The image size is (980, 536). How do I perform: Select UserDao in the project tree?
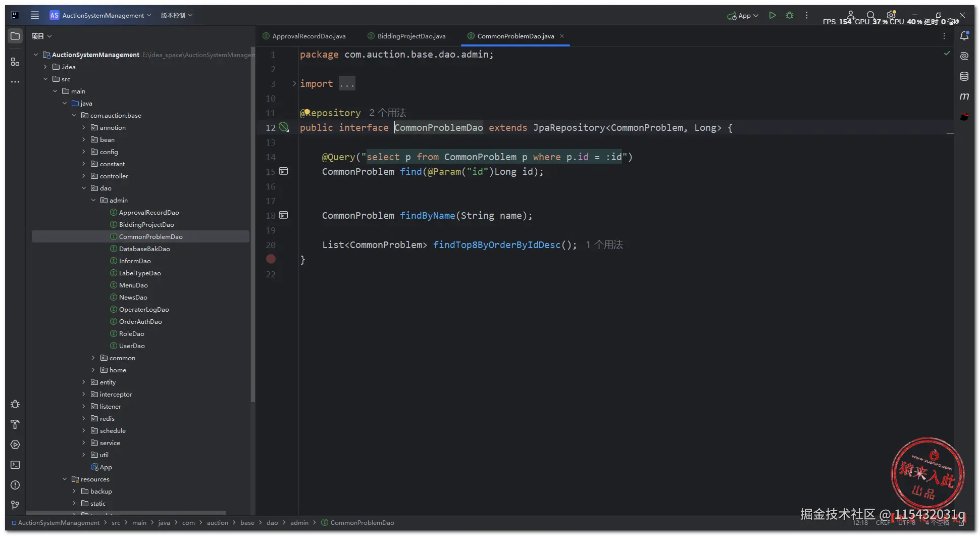tap(132, 346)
